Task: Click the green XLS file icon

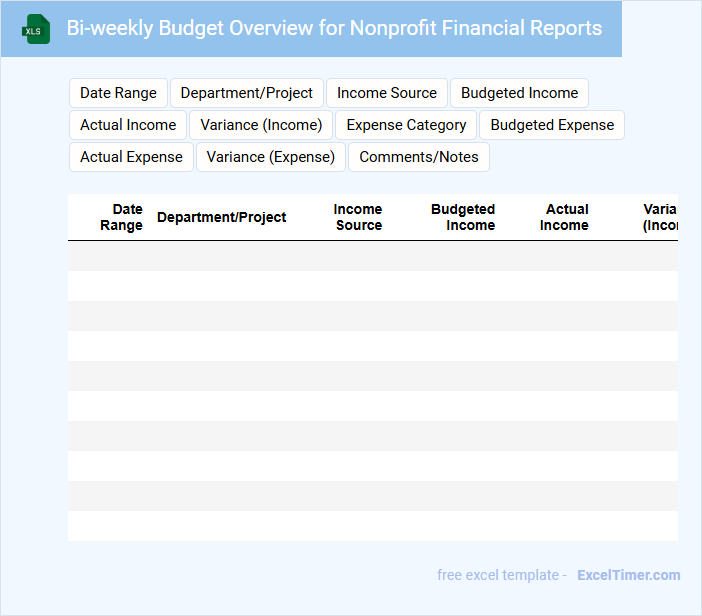Action: 36,29
